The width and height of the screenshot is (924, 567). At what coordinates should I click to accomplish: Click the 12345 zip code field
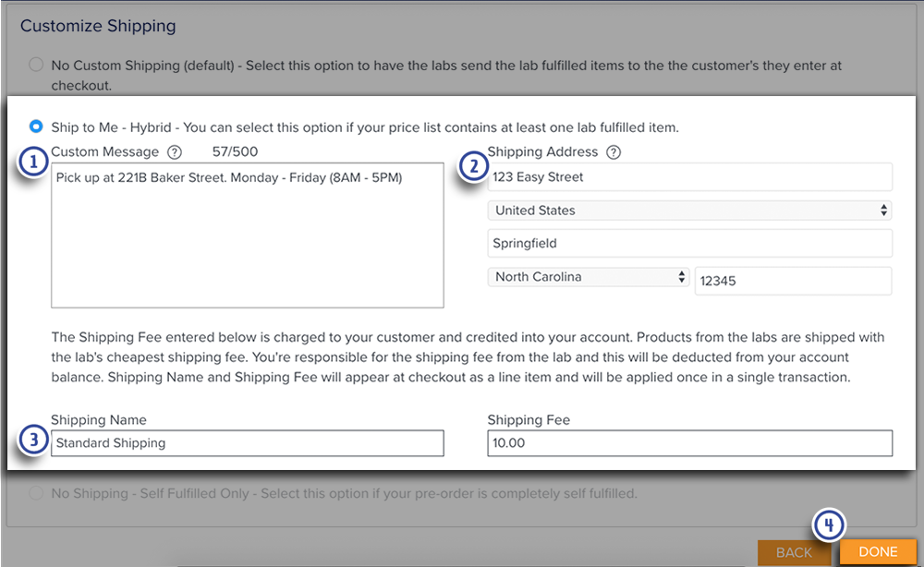(792, 280)
